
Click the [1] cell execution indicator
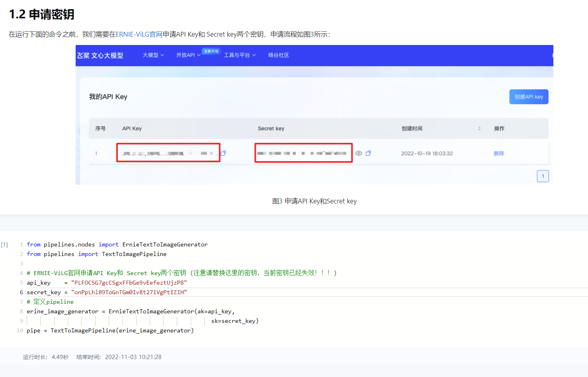(4, 245)
